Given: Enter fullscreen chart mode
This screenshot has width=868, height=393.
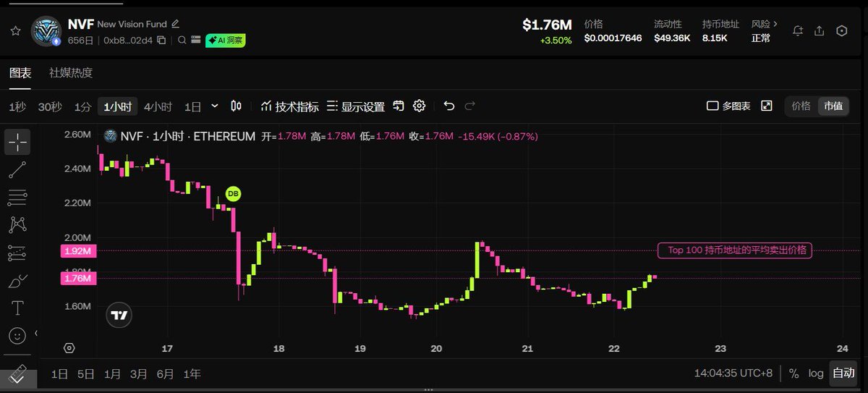Looking at the screenshot, I should click(767, 106).
